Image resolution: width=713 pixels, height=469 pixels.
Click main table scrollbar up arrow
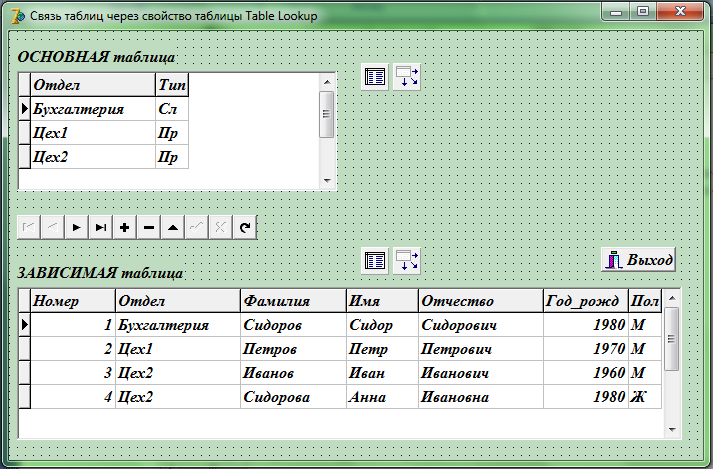pyautogui.click(x=326, y=82)
